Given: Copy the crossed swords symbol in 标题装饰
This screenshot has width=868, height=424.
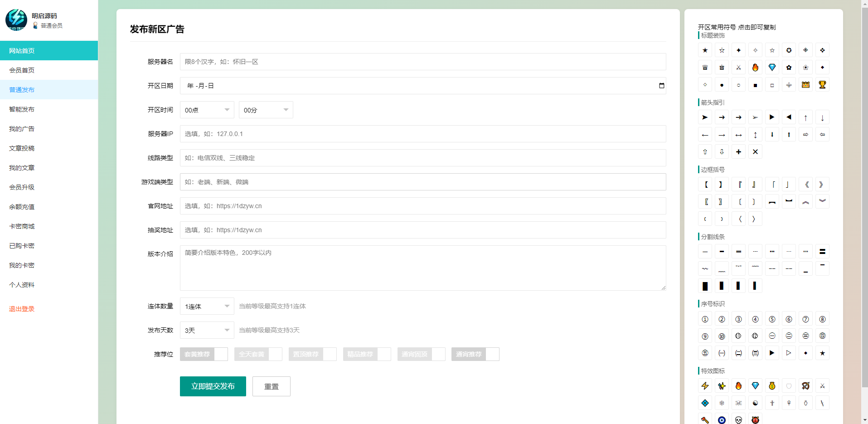Looking at the screenshot, I should (738, 68).
